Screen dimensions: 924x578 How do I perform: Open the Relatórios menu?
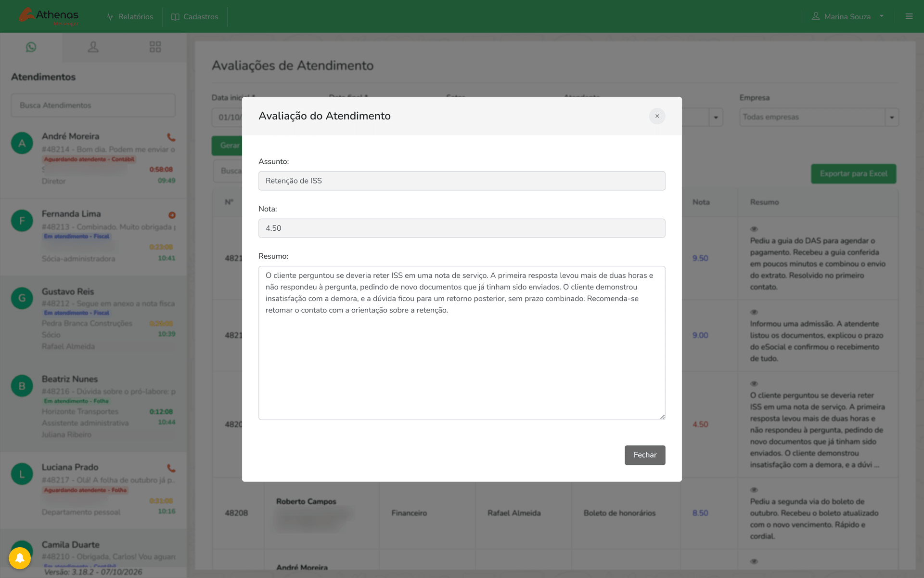130,16
